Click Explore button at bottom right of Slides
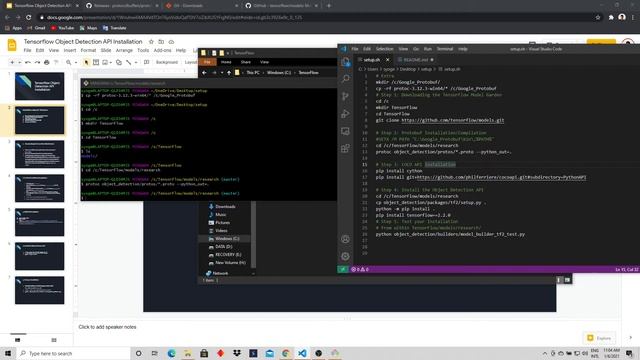The image size is (640, 360). pyautogui.click(x=600, y=338)
